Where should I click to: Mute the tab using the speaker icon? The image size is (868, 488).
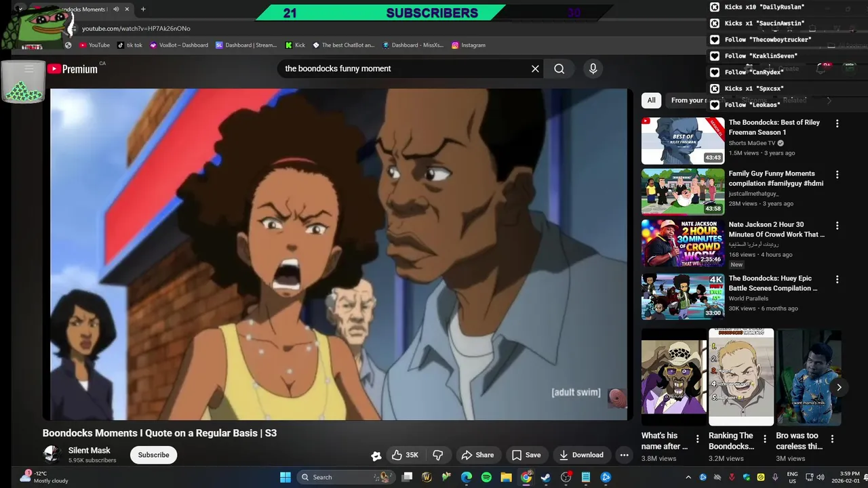(116, 9)
